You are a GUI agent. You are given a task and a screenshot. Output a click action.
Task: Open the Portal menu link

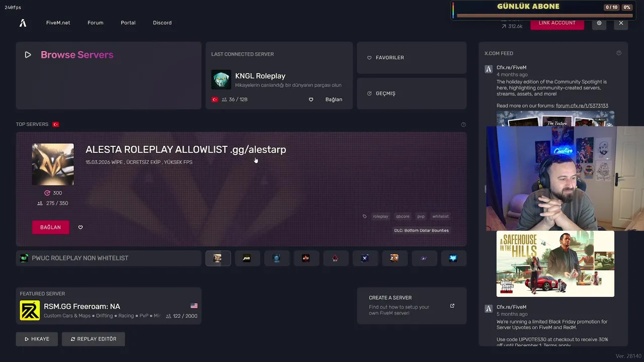tap(128, 23)
